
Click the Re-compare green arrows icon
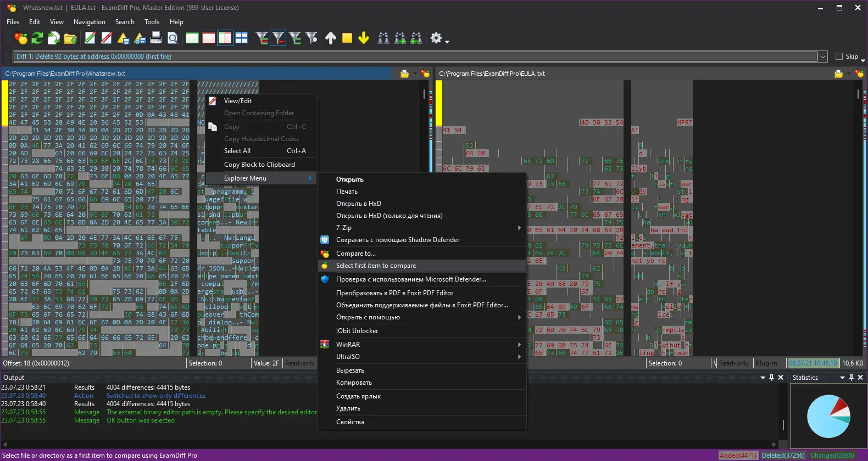[x=37, y=38]
